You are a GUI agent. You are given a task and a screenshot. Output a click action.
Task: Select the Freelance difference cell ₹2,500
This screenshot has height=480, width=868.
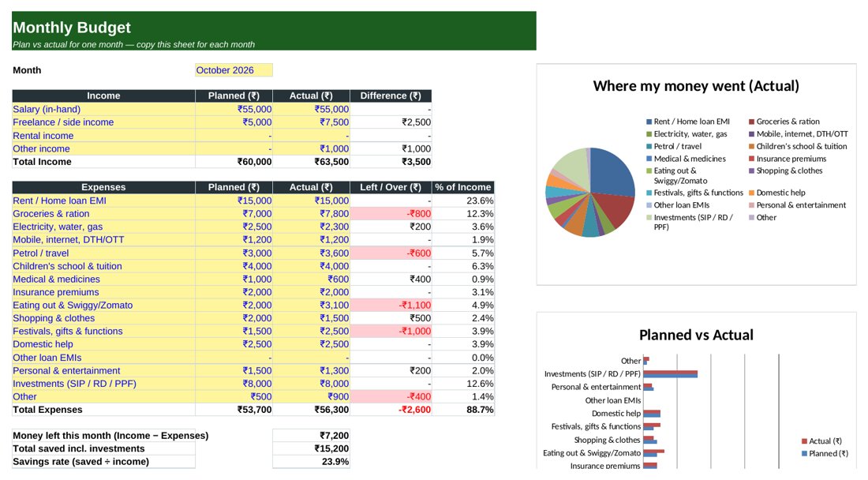coord(391,122)
